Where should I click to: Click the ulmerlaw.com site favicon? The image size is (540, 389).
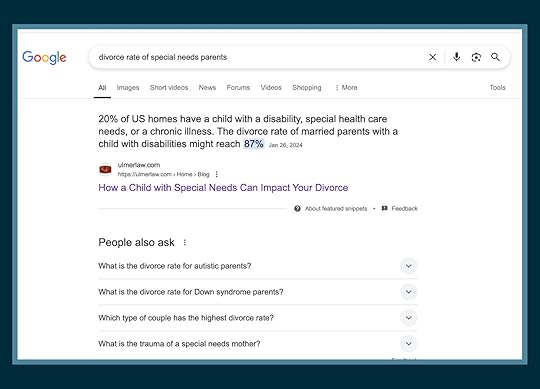[x=105, y=169]
